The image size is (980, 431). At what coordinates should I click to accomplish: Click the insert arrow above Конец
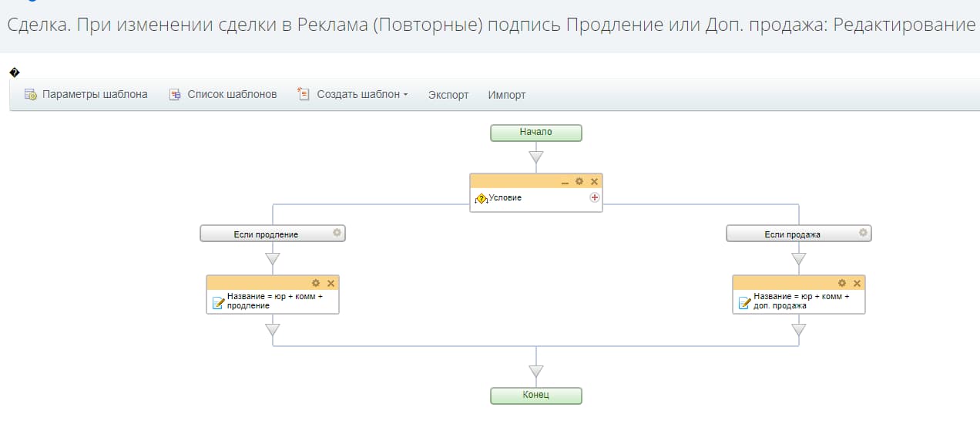tap(536, 371)
